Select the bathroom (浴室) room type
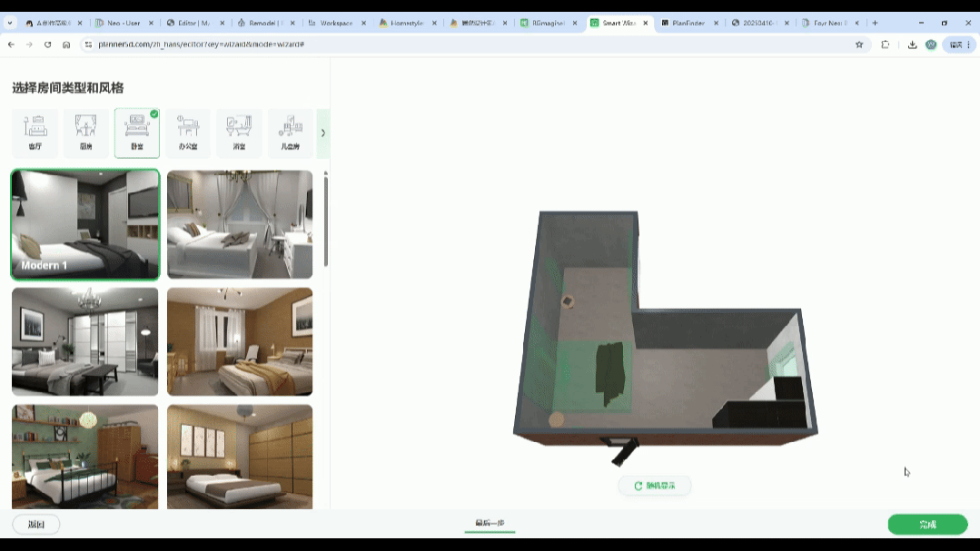The image size is (980, 551). (x=239, y=133)
